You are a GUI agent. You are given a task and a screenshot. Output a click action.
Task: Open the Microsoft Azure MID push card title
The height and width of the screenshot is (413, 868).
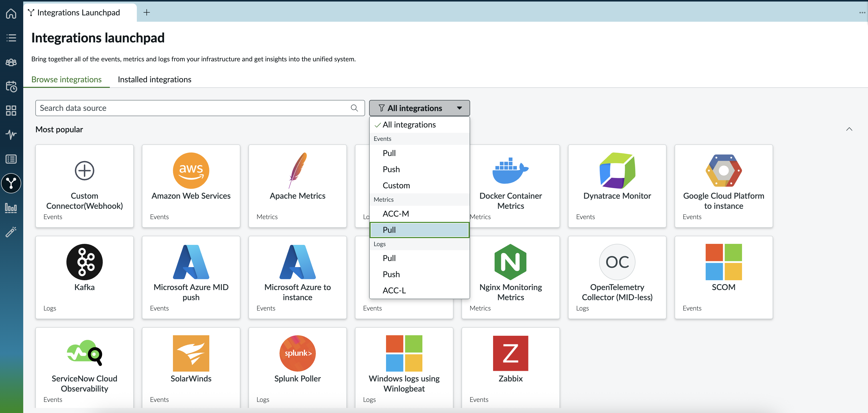pos(191,292)
